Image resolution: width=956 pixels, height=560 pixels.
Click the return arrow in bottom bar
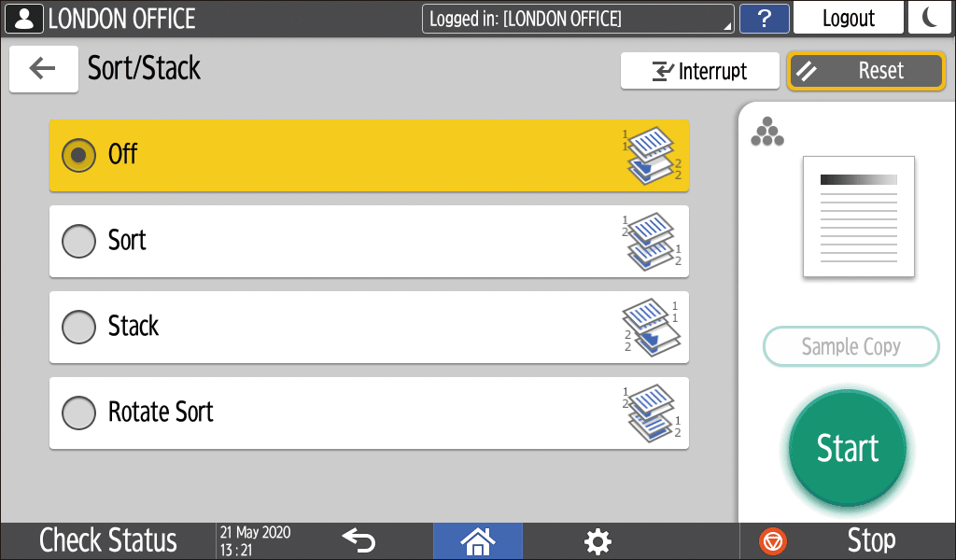pyautogui.click(x=358, y=540)
